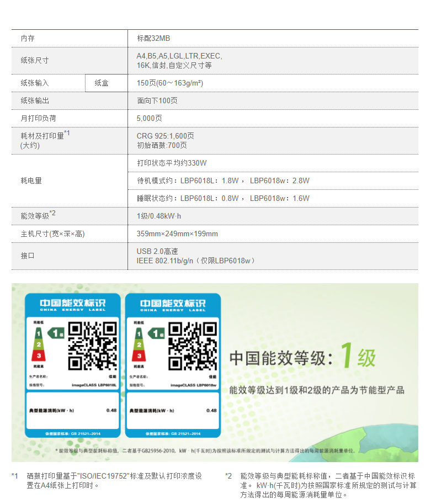Click the '接口' label

click(x=28, y=256)
